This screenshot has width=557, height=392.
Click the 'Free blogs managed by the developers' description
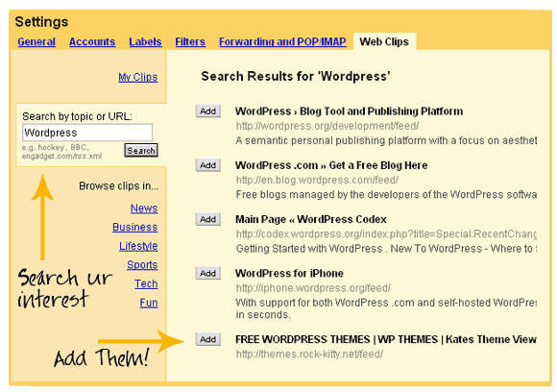pyautogui.click(x=386, y=195)
